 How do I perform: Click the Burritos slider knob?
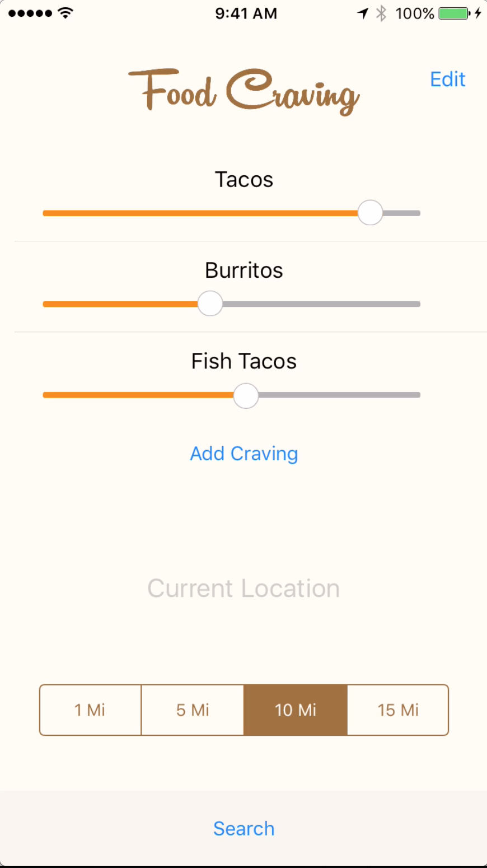click(x=210, y=304)
